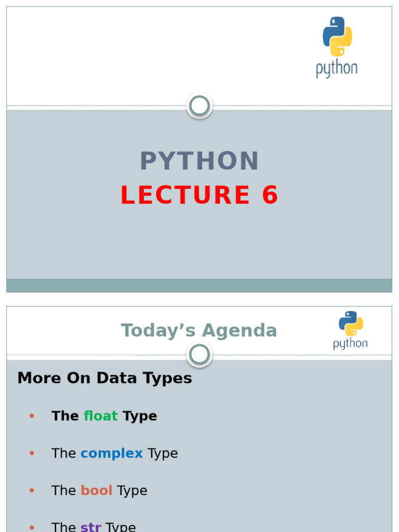Click the circle ornament below Today's Agenda
Viewport: 399px width, 532px height.
pyautogui.click(x=199, y=355)
